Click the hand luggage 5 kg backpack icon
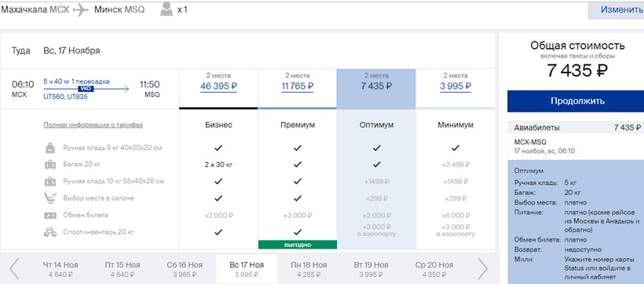644x284 pixels. tap(50, 147)
